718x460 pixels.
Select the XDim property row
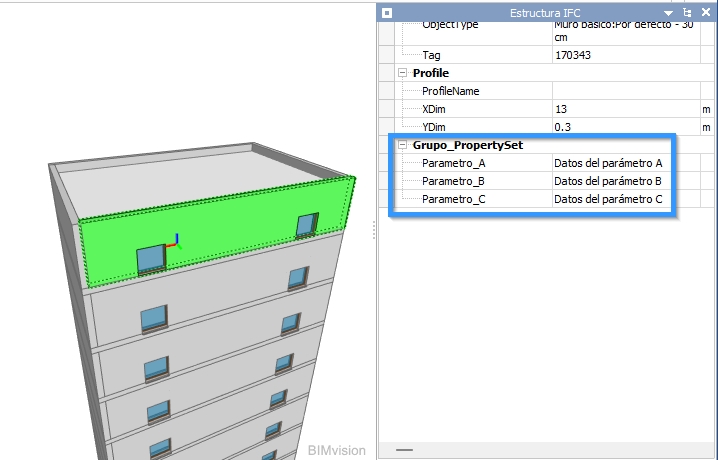click(435, 109)
